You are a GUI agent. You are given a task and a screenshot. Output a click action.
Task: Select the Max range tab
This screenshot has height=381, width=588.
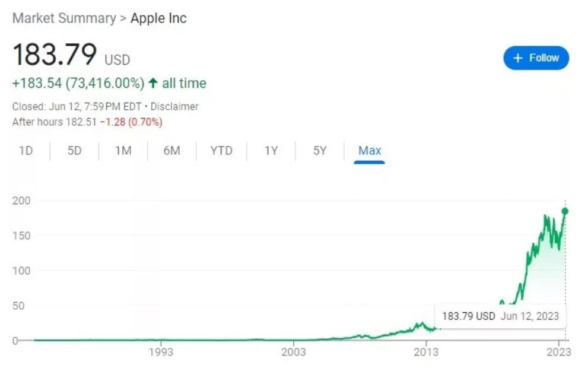pyautogui.click(x=370, y=151)
